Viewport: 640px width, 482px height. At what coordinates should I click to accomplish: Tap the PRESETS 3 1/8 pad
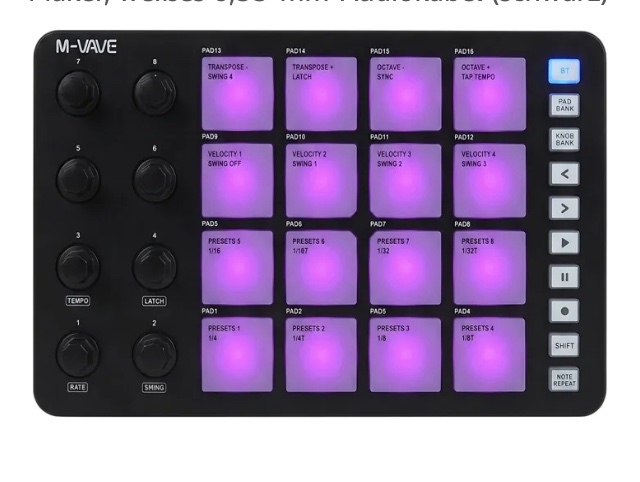[x=405, y=355]
